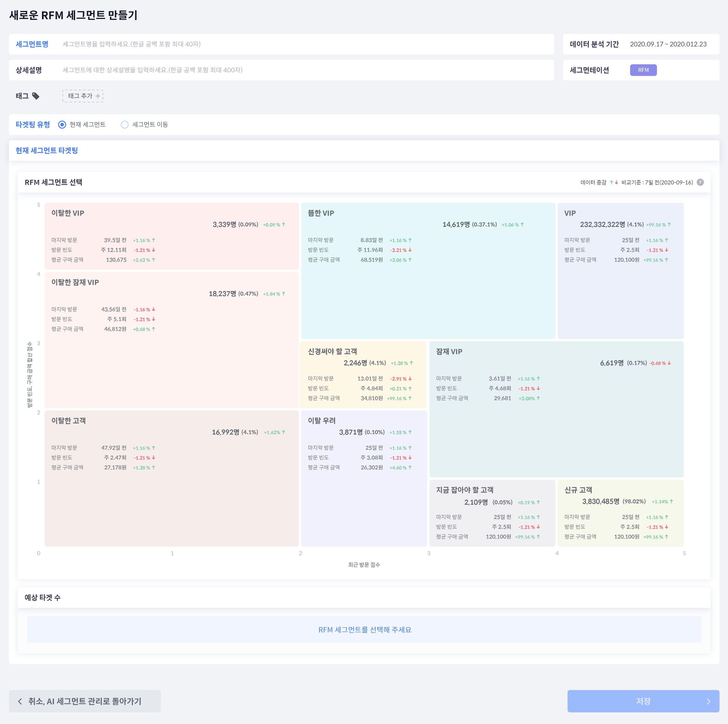Click 취소, AI 세그먼트 관리로 돌아가기
Screen dimensions: 728x724
[x=85, y=701]
